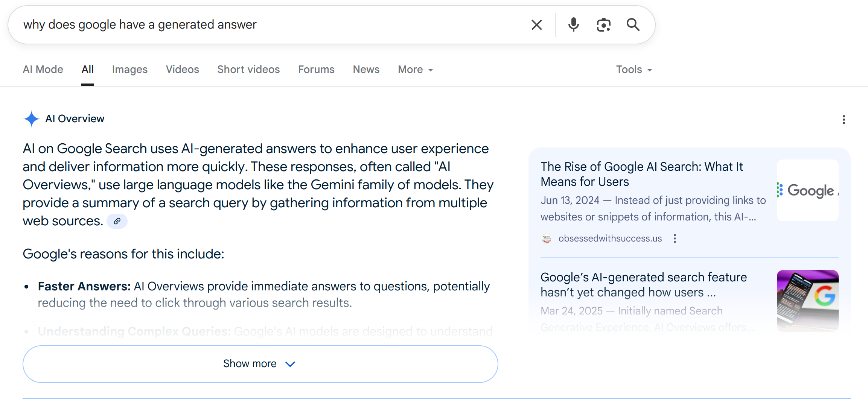
Task: Start voice search with the microphone icon
Action: click(573, 25)
